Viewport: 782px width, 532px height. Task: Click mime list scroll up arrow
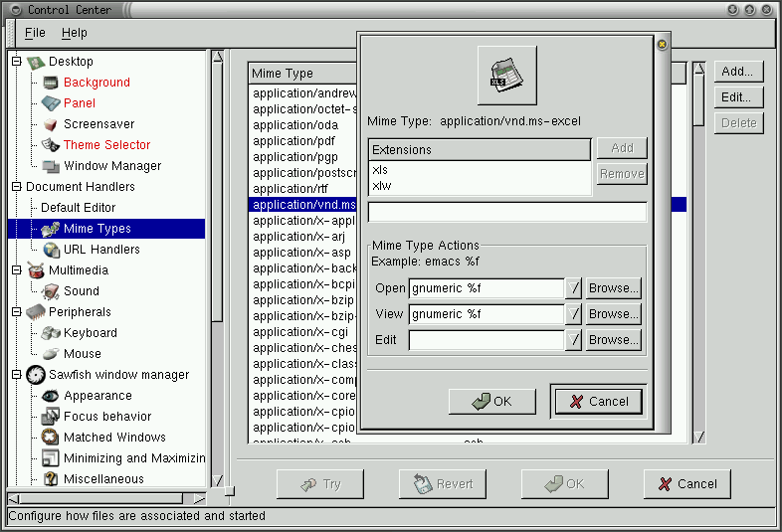pos(699,69)
